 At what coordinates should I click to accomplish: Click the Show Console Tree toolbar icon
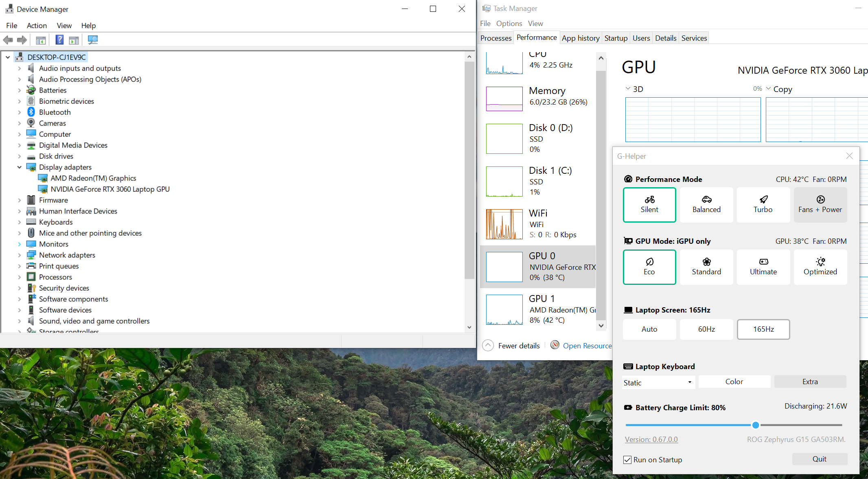(41, 39)
